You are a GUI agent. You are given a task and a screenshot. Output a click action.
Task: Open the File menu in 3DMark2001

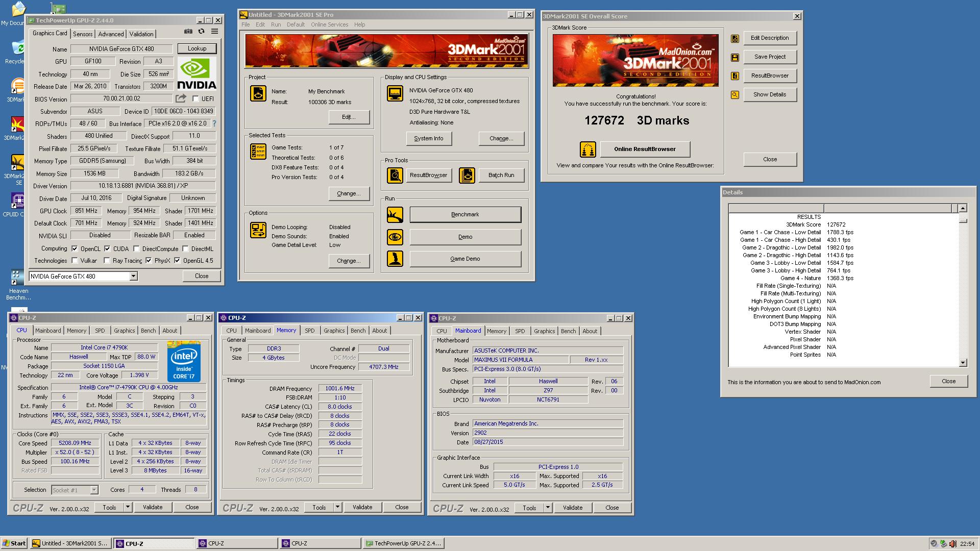tap(246, 24)
